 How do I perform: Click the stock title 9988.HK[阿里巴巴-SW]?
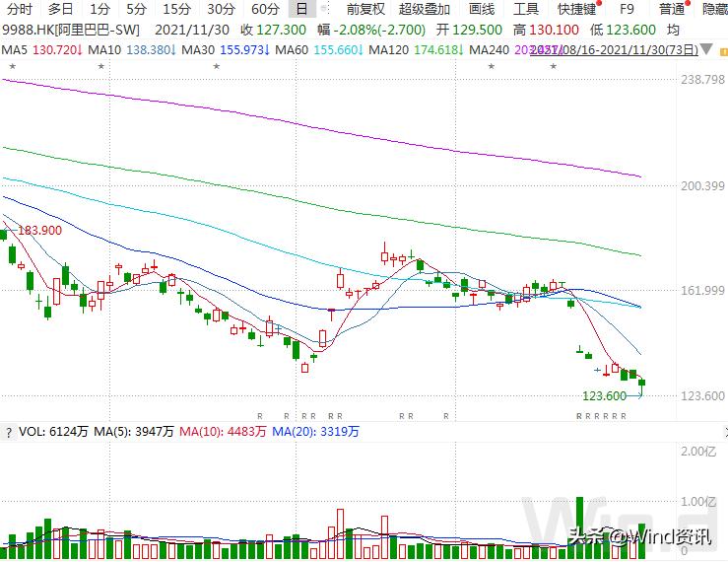click(71, 30)
